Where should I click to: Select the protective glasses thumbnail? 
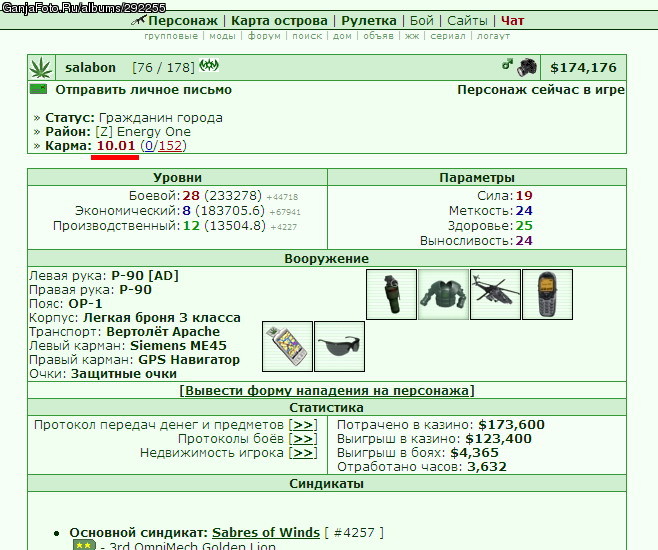[339, 347]
